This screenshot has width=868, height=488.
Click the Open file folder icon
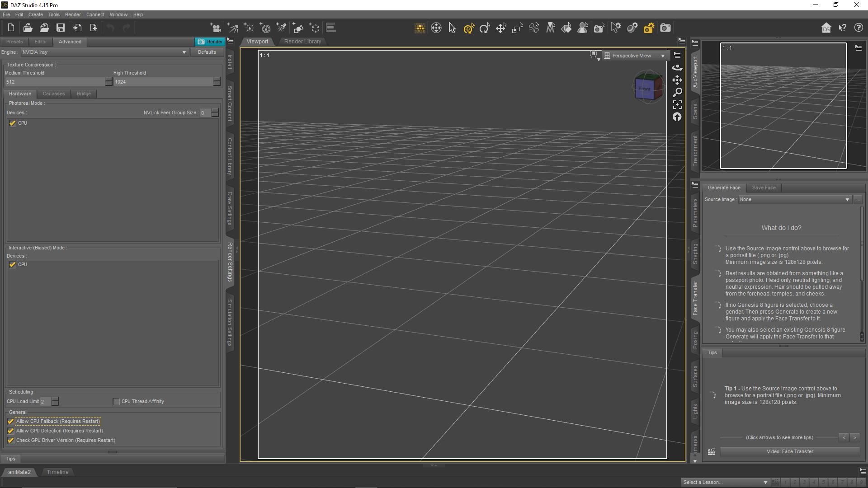(x=28, y=28)
